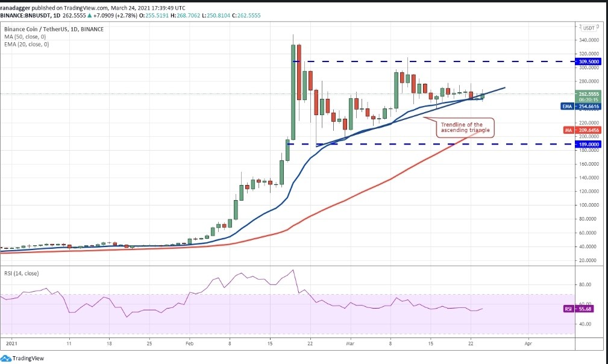The image size is (608, 364).
Task: Select the MA (50, close, 0) indicator legend
Action: pyautogui.click(x=25, y=37)
